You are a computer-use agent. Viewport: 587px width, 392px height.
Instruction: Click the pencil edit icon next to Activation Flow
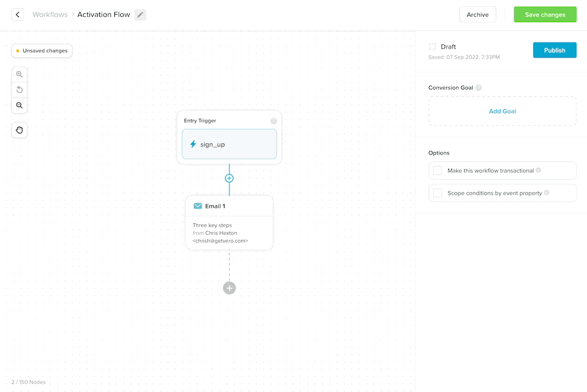pos(140,15)
